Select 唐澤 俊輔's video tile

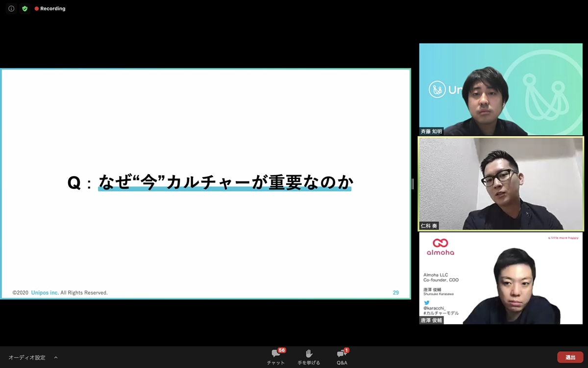click(501, 278)
